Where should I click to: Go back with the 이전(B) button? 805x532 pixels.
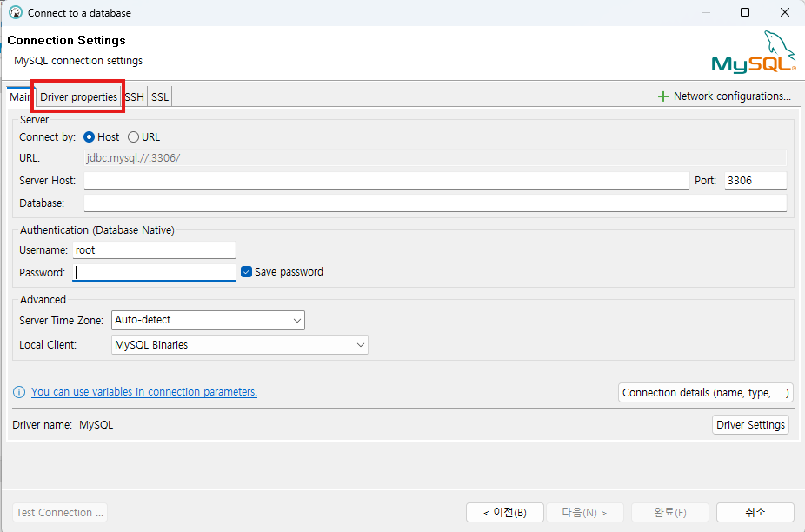(x=505, y=513)
